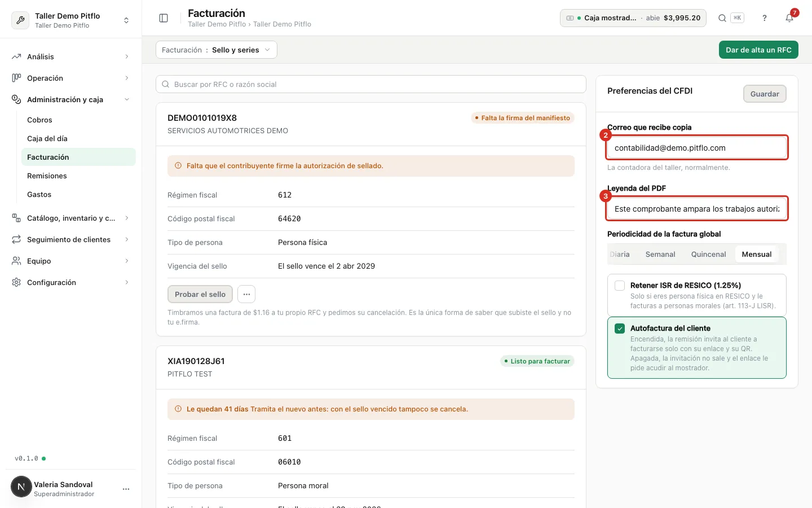Viewport: 812px width, 508px height.
Task: Click the Equipo people icon
Action: coord(16,261)
